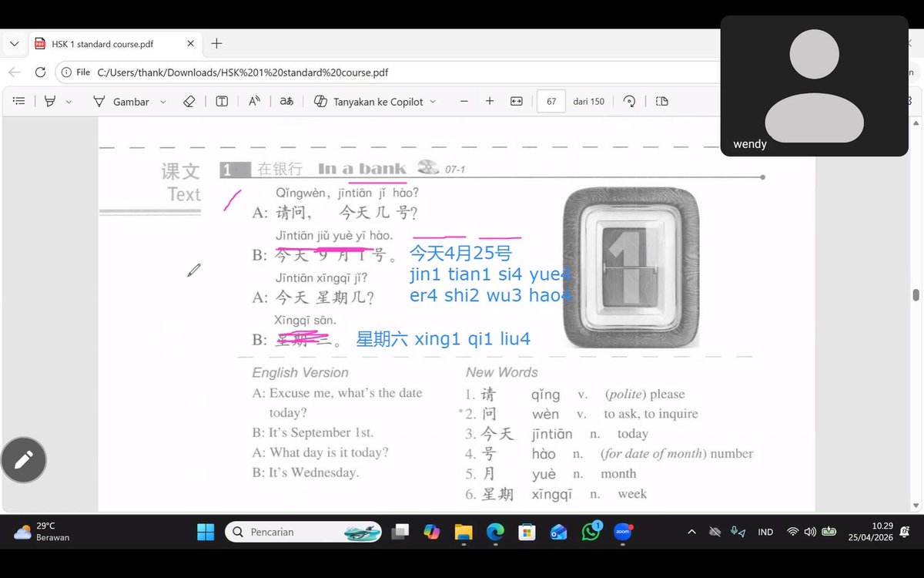Click the flip clock image showing 1
Screen dimensions: 924x578
click(x=631, y=267)
